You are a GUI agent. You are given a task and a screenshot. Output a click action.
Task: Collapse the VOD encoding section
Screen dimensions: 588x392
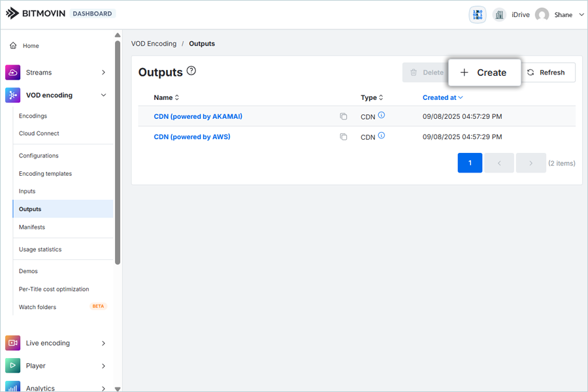tap(103, 95)
